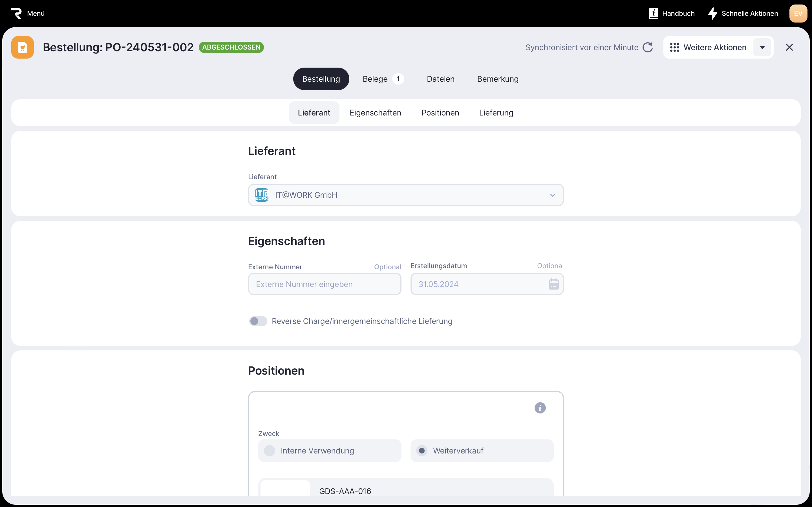Click the Externe Nummer input field
Screen dimensions: 812x507
(325, 284)
